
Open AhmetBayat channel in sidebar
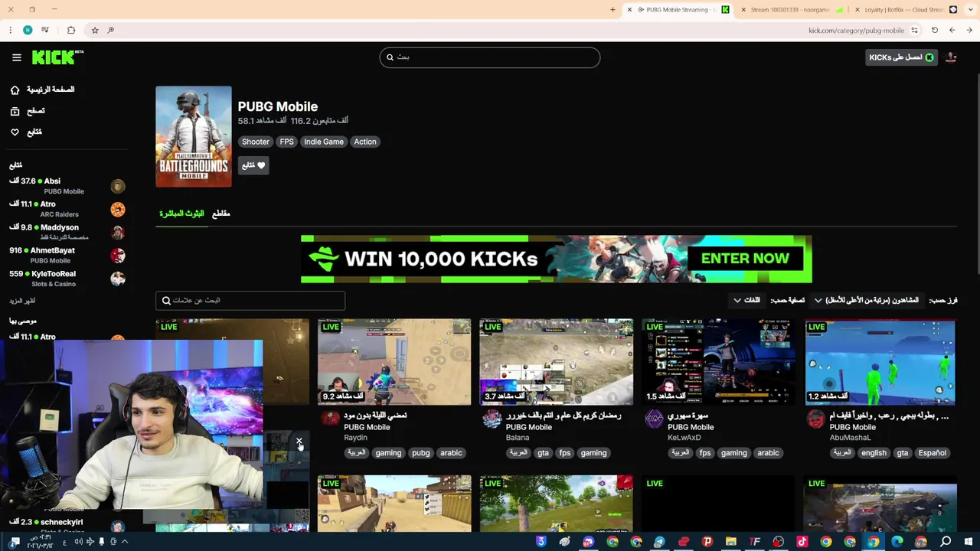pos(67,256)
